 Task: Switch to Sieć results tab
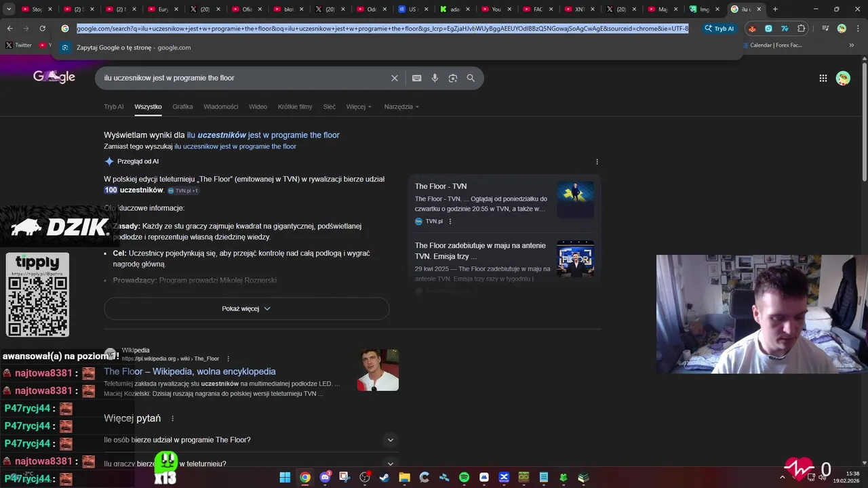tap(329, 106)
